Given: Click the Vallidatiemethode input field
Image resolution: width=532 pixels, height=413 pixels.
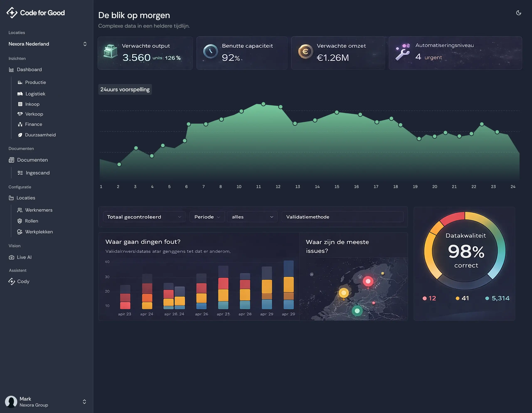Looking at the screenshot, I should click(342, 217).
